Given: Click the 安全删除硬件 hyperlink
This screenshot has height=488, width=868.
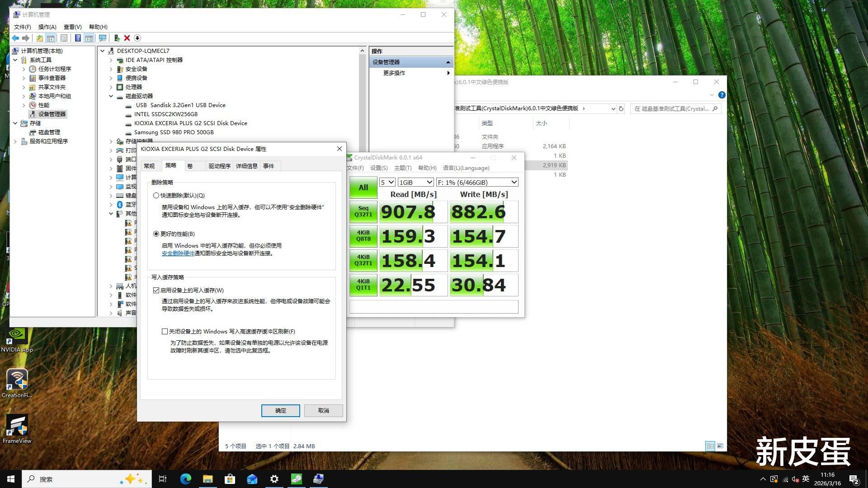Looking at the screenshot, I should (x=178, y=253).
